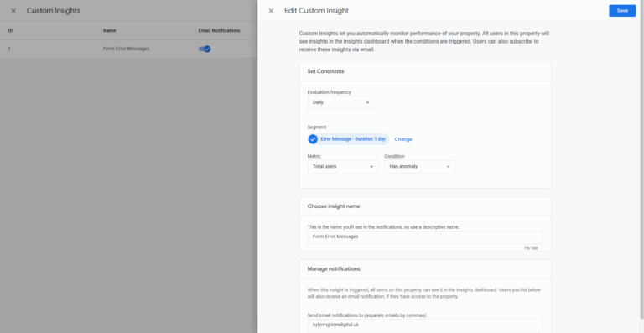Select the Error Message segment chip
Image resolution: width=644 pixels, height=333 pixels.
tap(348, 139)
